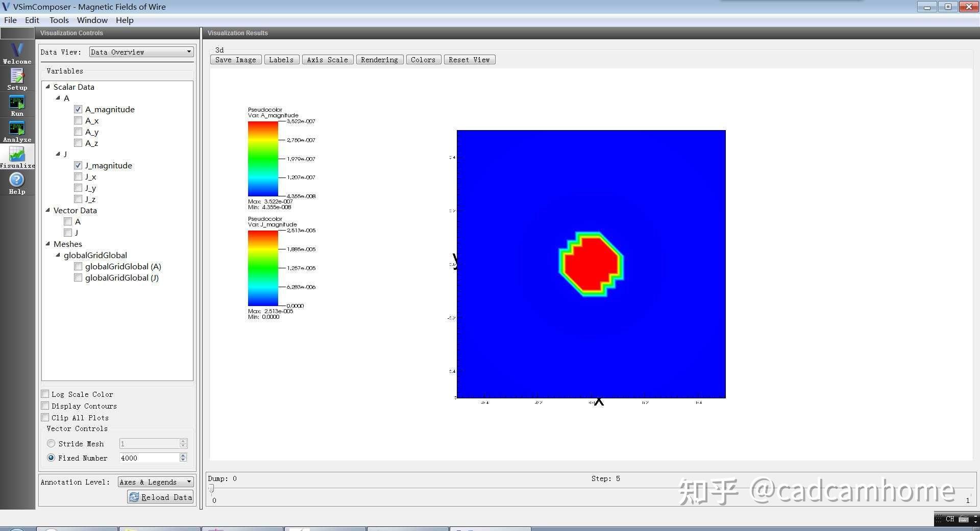
Task: Open the Help panel
Action: (x=17, y=182)
